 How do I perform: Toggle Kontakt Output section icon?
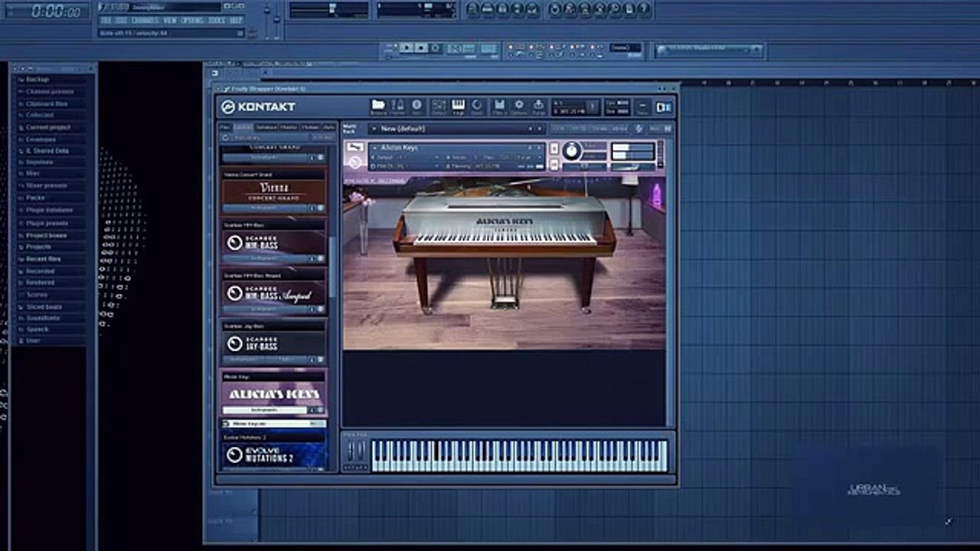tap(439, 106)
